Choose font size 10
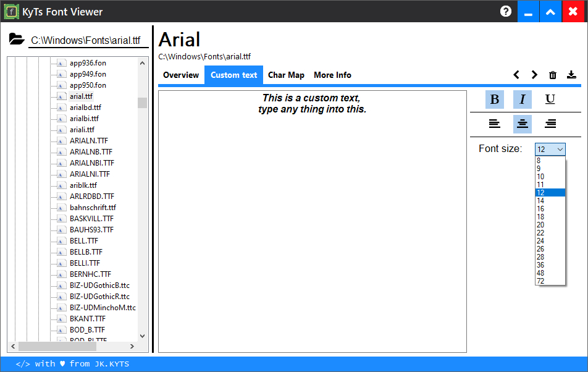 pyautogui.click(x=550, y=177)
